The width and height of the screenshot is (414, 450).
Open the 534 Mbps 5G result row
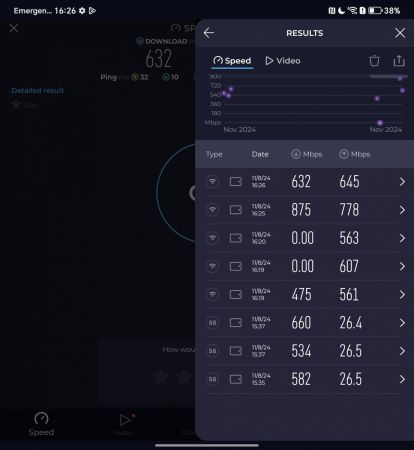click(x=304, y=351)
